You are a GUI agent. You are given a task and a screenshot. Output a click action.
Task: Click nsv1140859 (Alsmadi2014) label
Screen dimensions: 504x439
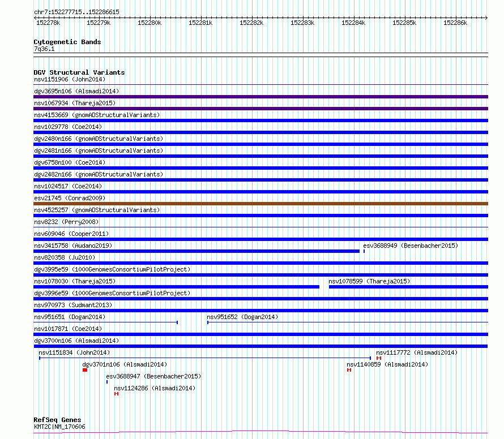point(387,364)
